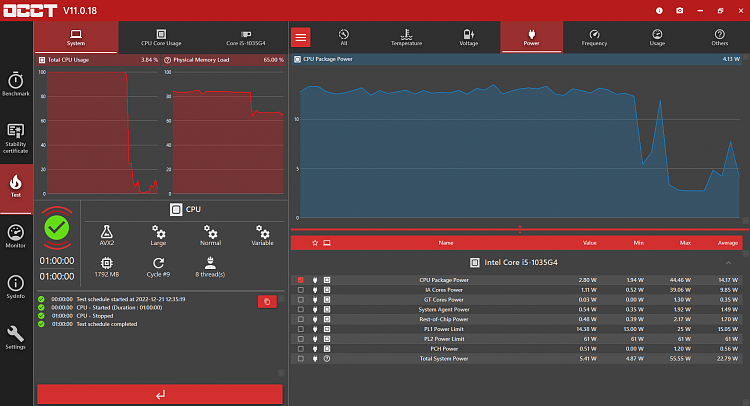
Task: Open the Benchmark section in sidebar
Action: coord(16,84)
